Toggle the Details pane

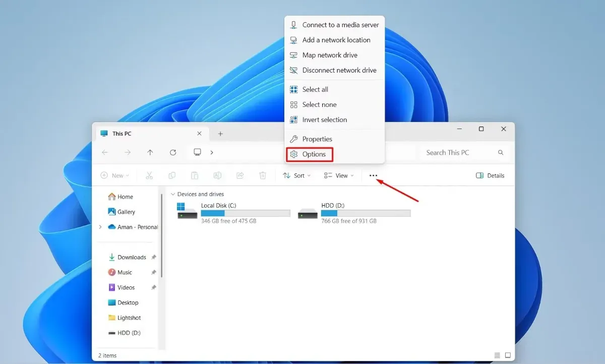[490, 175]
